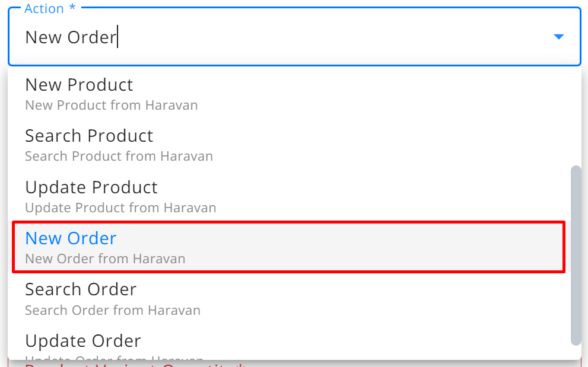Click the 'Update Product from Haravan' subtitle
The height and width of the screenshot is (367, 588).
(121, 208)
